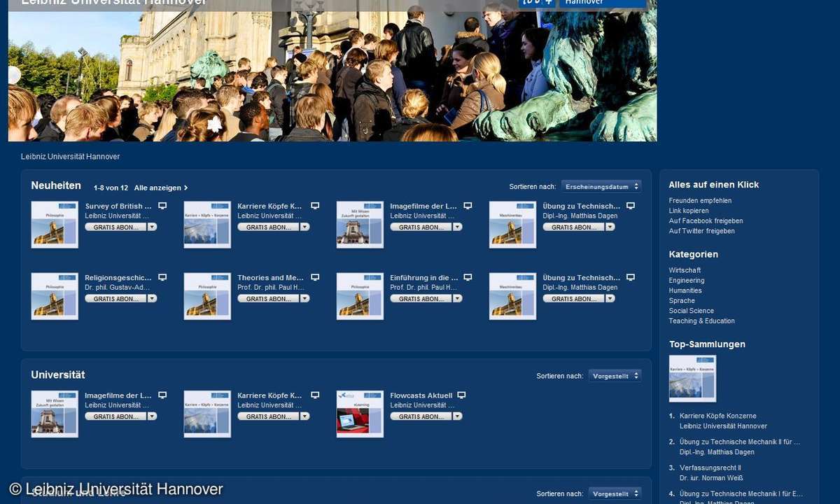Click Alle anzeigen next to Neuheiten
Screen dimensions: 840x504
pyautogui.click(x=161, y=188)
